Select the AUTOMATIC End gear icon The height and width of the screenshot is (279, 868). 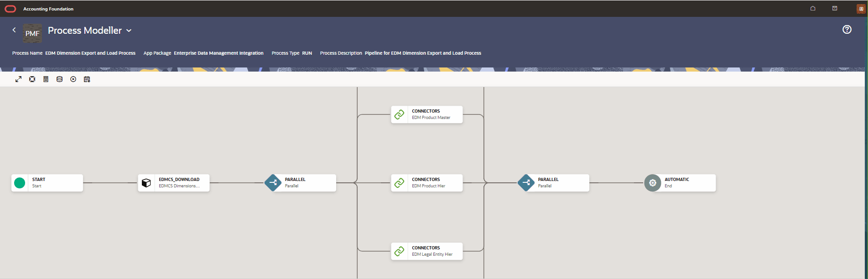(x=653, y=183)
